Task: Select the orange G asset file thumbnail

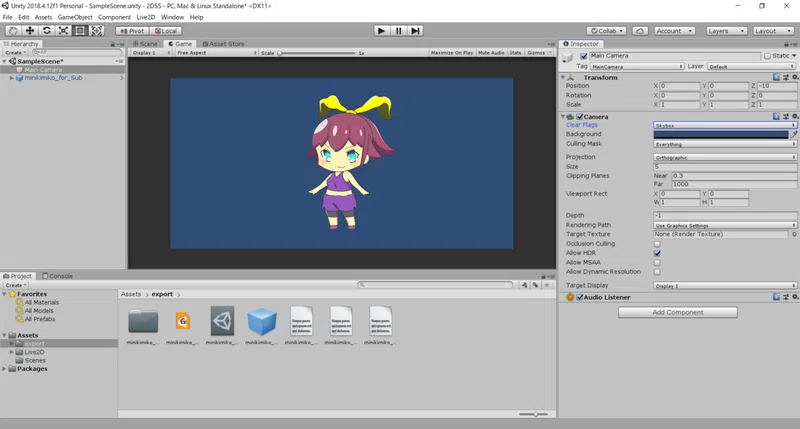Action: pyautogui.click(x=183, y=321)
